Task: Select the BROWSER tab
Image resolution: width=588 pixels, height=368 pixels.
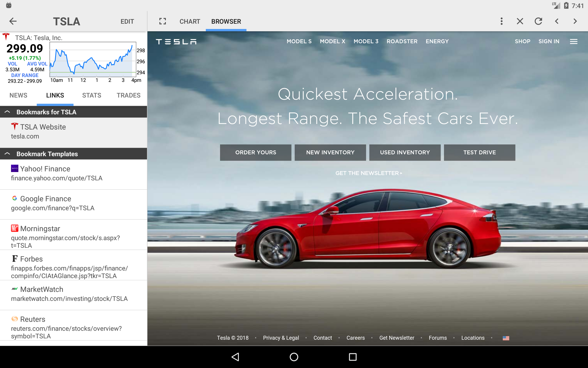Action: point(226,21)
